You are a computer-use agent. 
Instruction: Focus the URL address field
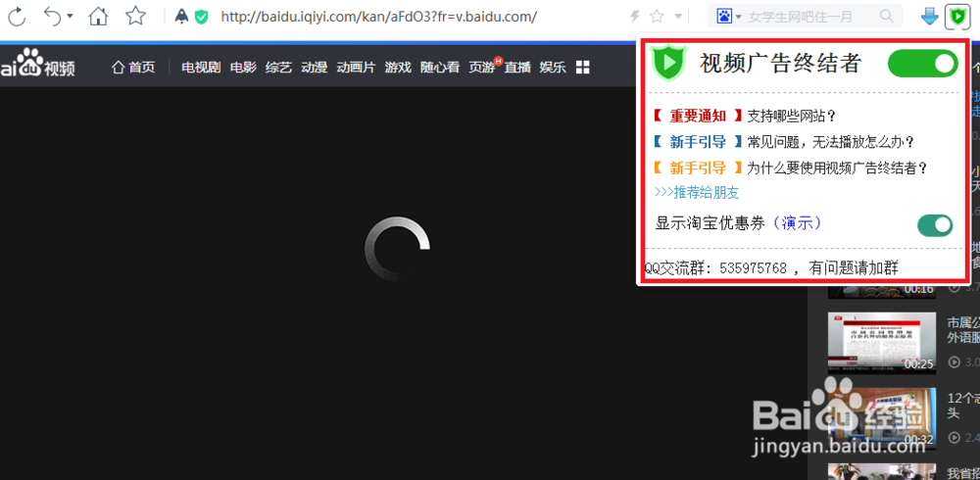(378, 17)
